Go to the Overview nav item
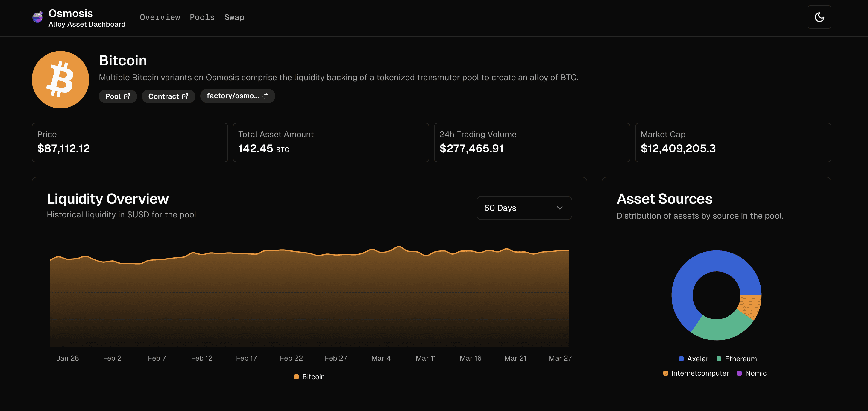Image resolution: width=868 pixels, height=411 pixels. coord(160,17)
